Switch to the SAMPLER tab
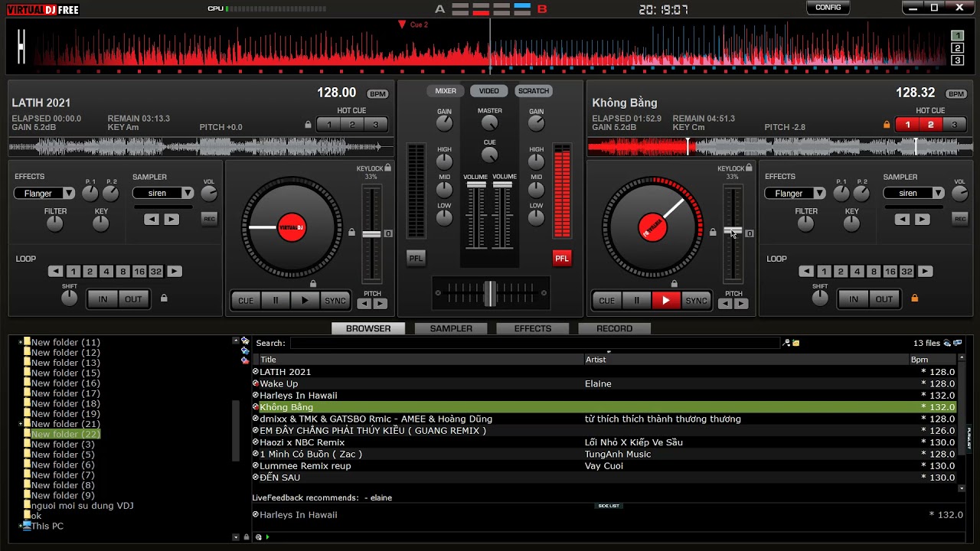 (451, 328)
